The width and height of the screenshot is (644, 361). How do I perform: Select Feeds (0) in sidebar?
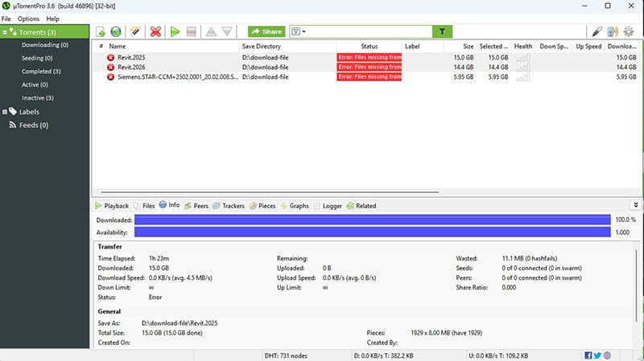pos(34,125)
